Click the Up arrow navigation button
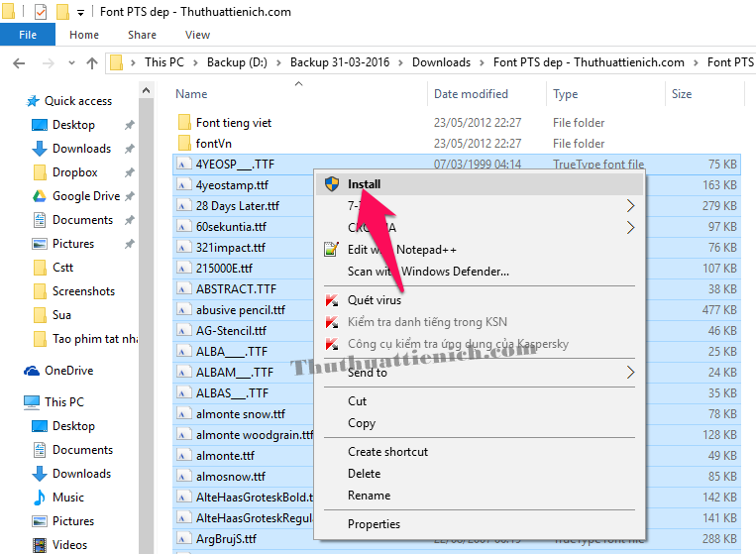 pyautogui.click(x=92, y=62)
